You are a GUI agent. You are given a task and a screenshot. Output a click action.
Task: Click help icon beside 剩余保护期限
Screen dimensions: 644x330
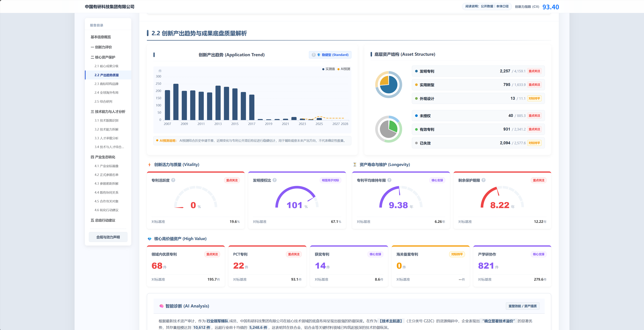click(x=484, y=180)
